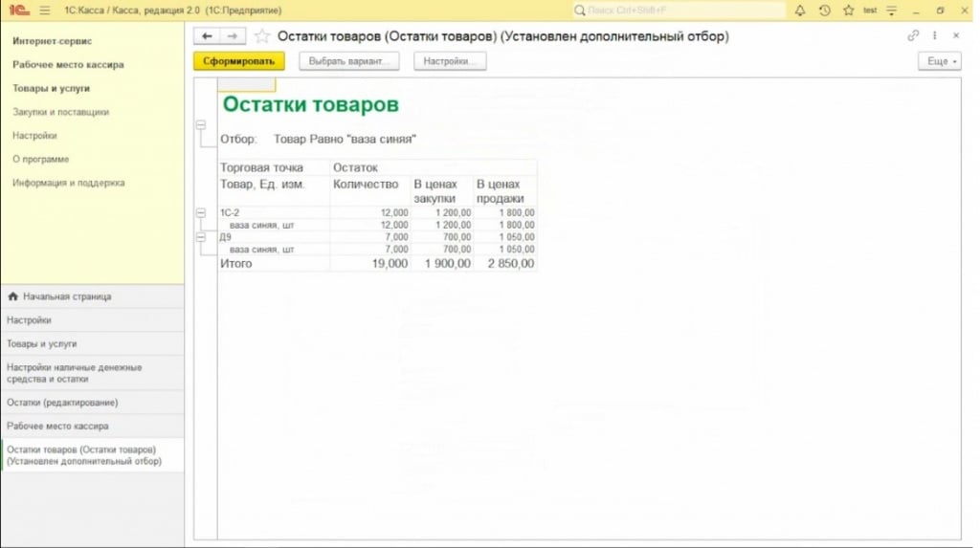Screen dimensions: 980x548
Task: Add report to favorites with star icon
Action: [x=262, y=36]
